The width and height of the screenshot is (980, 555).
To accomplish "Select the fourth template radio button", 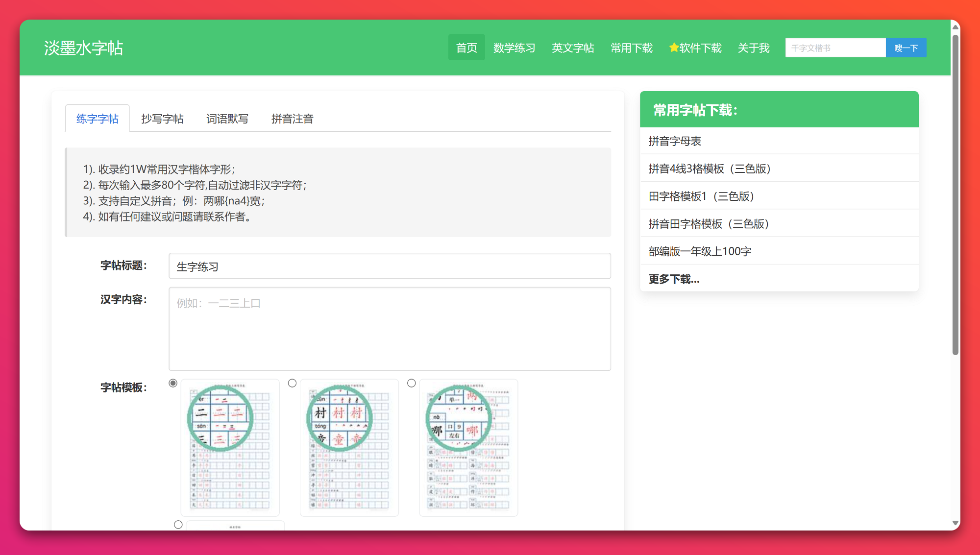I will [x=178, y=525].
